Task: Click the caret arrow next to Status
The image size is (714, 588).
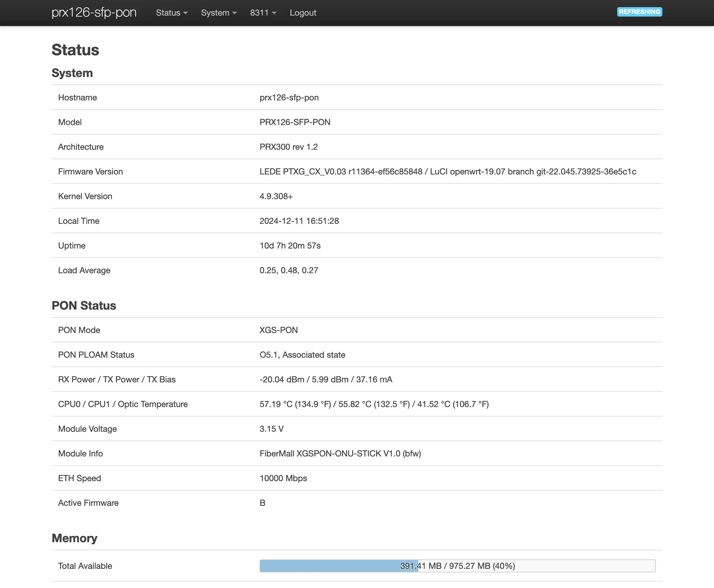Action: 185,13
